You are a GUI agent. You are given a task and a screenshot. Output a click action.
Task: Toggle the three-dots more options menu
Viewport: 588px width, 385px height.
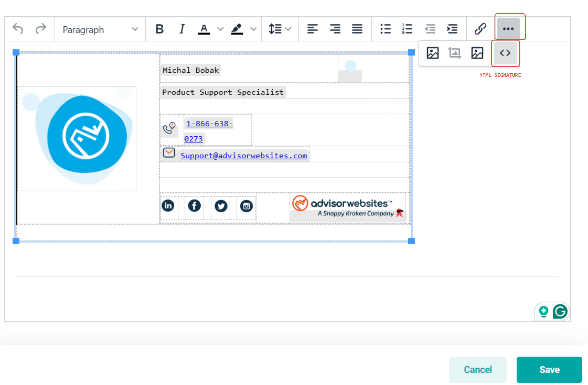pos(508,29)
